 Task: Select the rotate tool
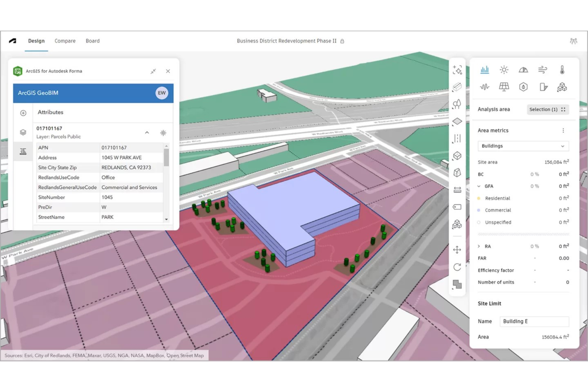(x=457, y=267)
